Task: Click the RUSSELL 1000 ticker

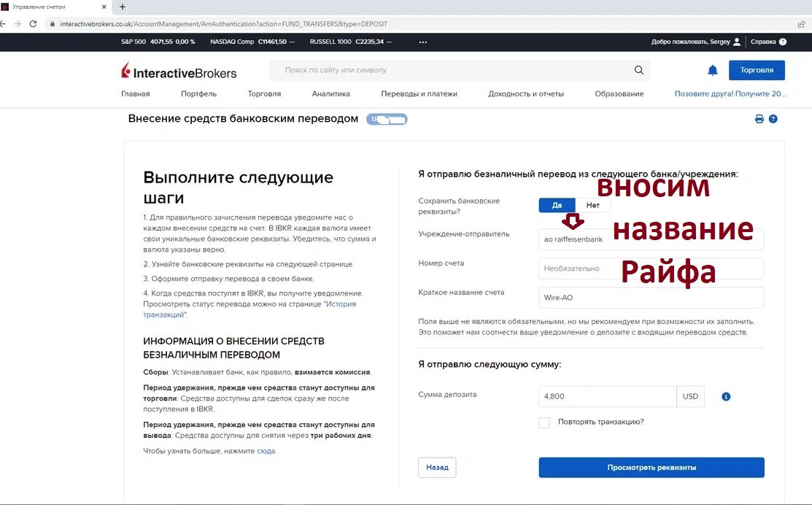Action: tap(351, 42)
